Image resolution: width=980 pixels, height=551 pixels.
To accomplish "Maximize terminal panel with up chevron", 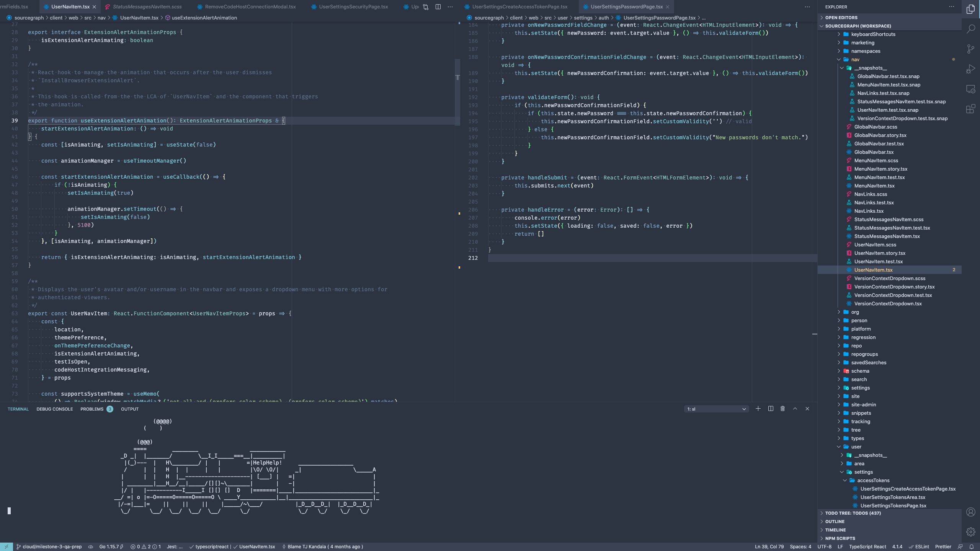I will click(x=795, y=409).
